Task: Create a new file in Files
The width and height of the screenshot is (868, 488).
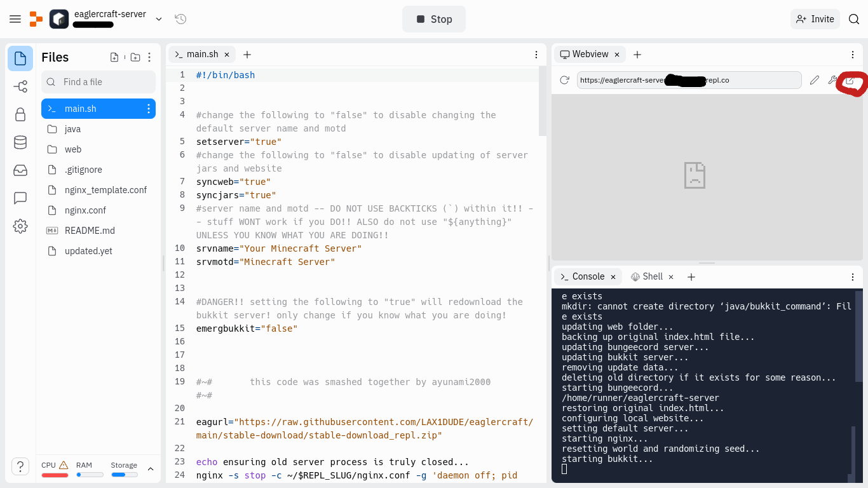Action: pyautogui.click(x=114, y=57)
